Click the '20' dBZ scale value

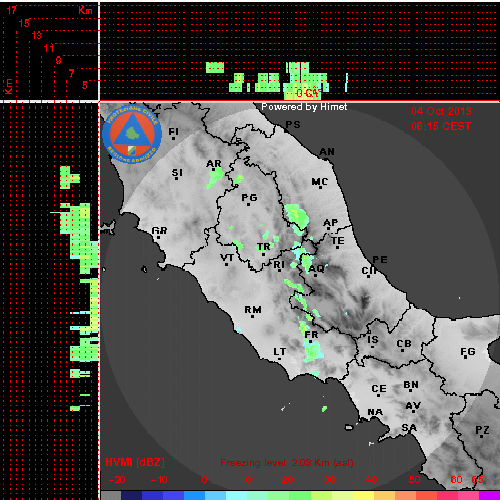287,480
